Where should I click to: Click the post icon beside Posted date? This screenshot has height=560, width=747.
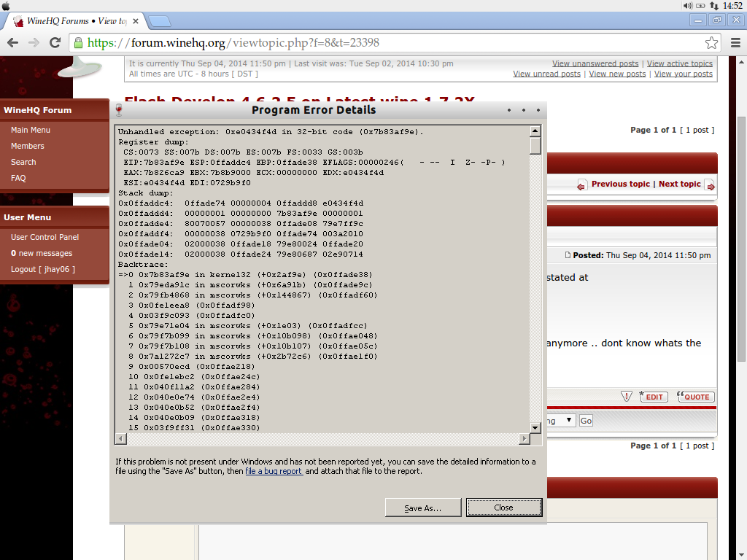(x=568, y=255)
